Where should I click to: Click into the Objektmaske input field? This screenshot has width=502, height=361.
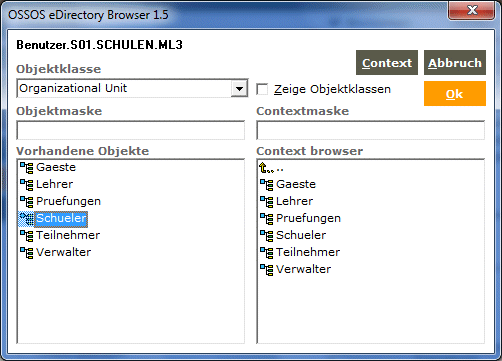coord(130,130)
